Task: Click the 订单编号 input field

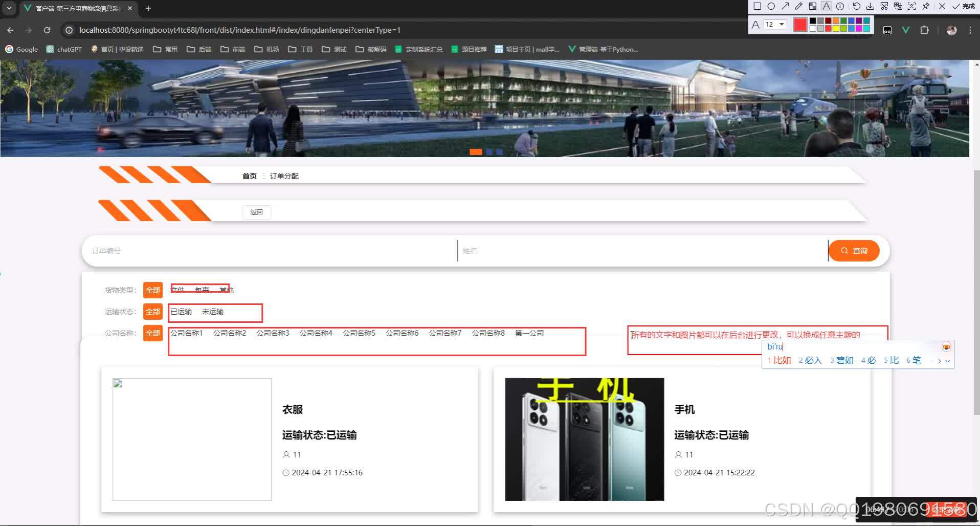Action: 205,250
